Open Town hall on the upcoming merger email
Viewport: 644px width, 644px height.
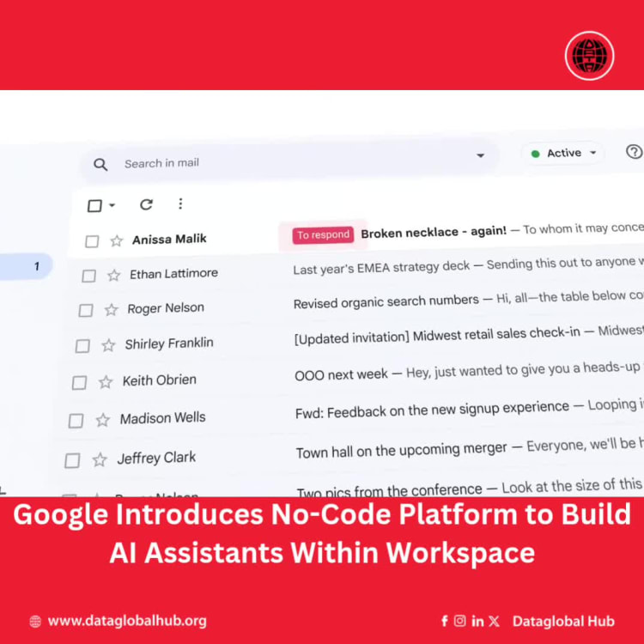click(401, 451)
